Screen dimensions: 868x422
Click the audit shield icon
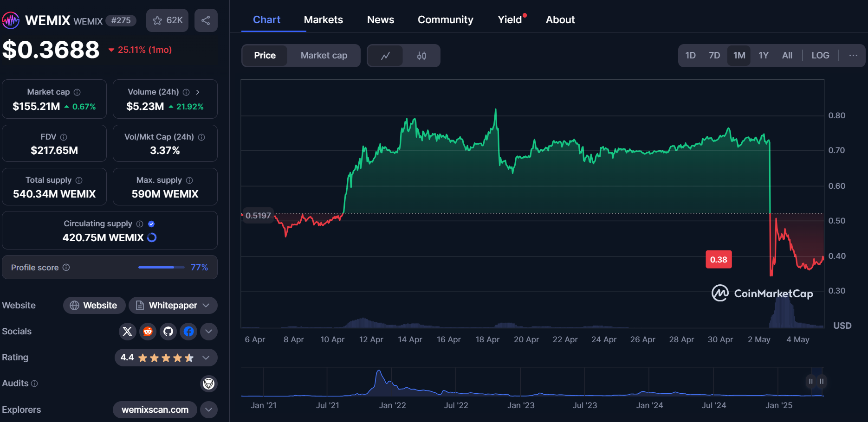[x=209, y=384]
